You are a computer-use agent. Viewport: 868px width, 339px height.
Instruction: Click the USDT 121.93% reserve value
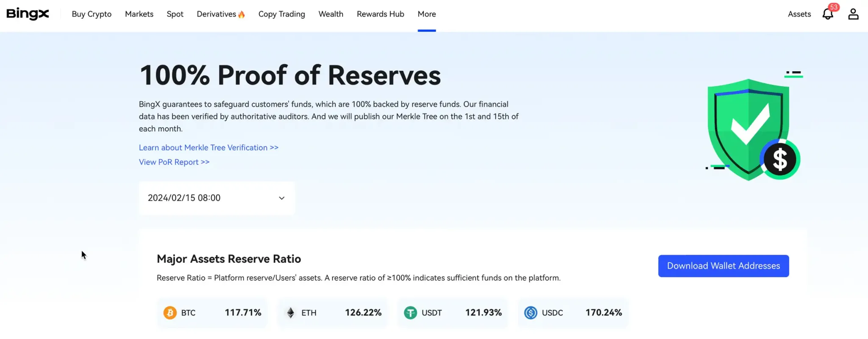click(484, 313)
